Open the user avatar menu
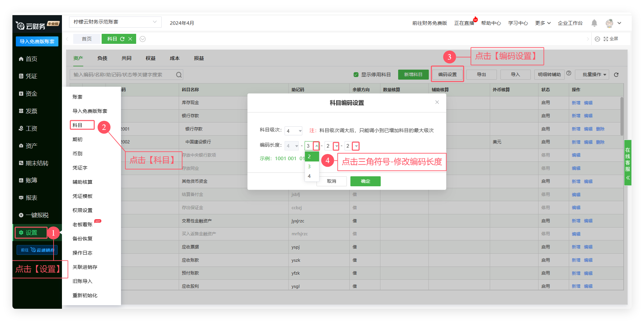Screen dimensions: 644x321 click(x=609, y=23)
